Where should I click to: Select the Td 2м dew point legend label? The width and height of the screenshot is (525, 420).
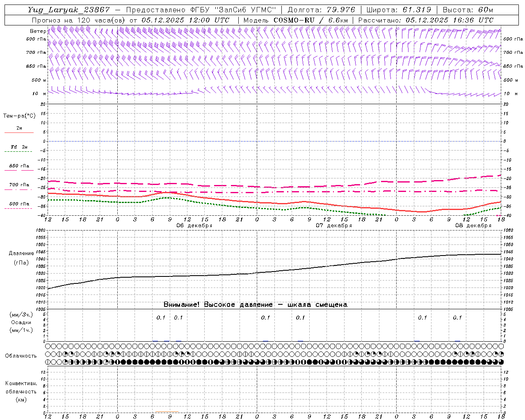click(x=19, y=147)
